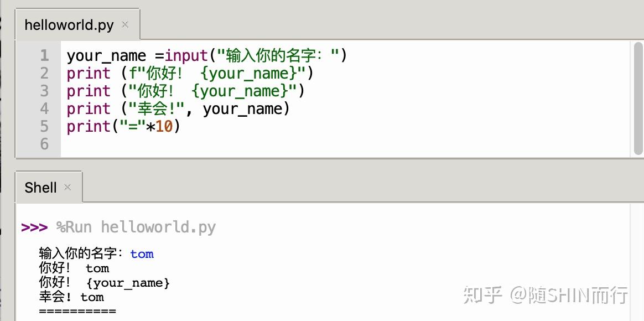
Task: Click line number 5 in the gutter
Action: (44, 126)
